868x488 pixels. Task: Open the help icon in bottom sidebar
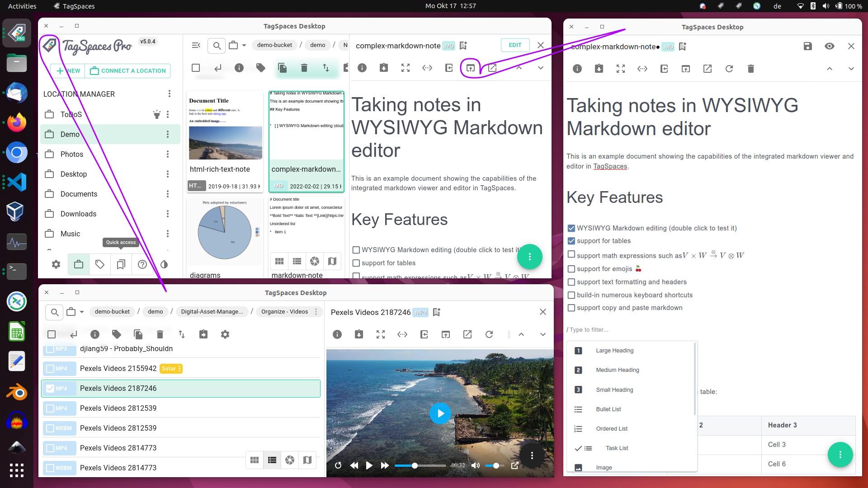142,264
